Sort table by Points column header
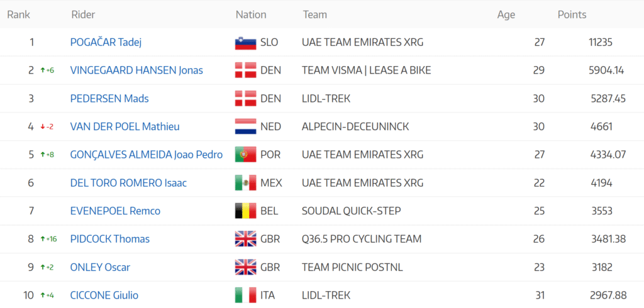The height and width of the screenshot is (308, 644). [x=572, y=15]
